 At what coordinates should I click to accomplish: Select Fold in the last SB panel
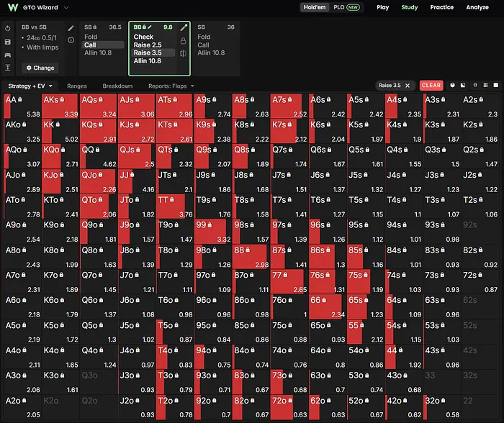pyautogui.click(x=204, y=37)
